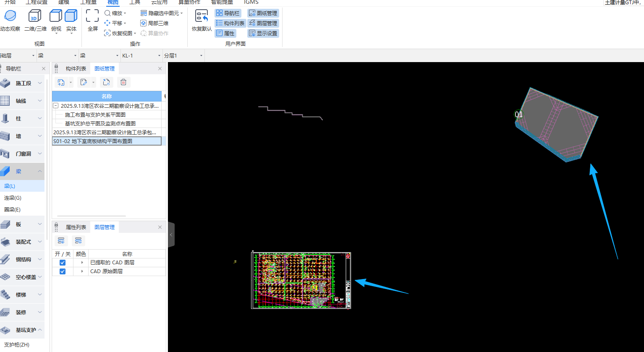This screenshot has height=352, width=644.
Task: Select drawing S01-02 地下室底板结构平面布置图
Action: click(x=107, y=141)
